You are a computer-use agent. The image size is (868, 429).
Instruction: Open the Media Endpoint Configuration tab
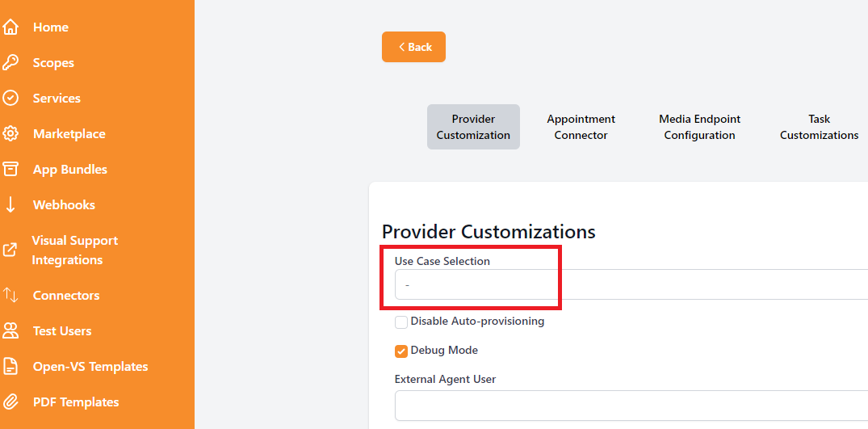tap(699, 127)
